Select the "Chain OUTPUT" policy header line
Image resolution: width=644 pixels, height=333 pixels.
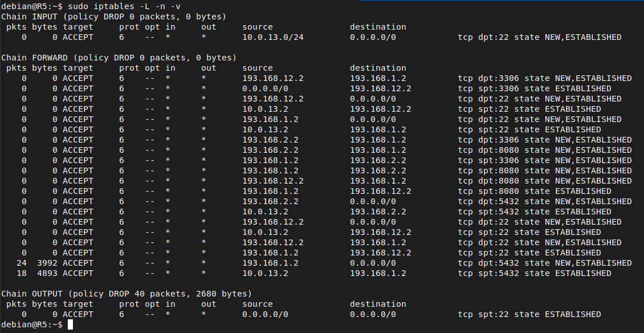[127, 294]
